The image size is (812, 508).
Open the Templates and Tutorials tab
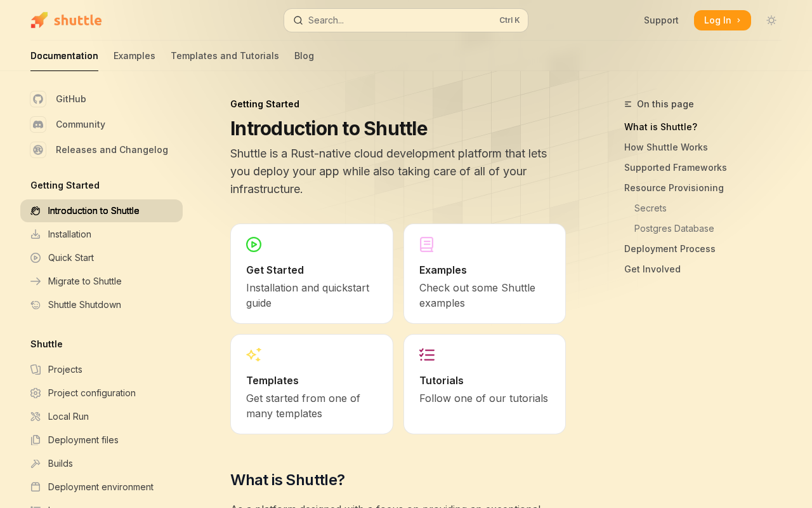225,56
